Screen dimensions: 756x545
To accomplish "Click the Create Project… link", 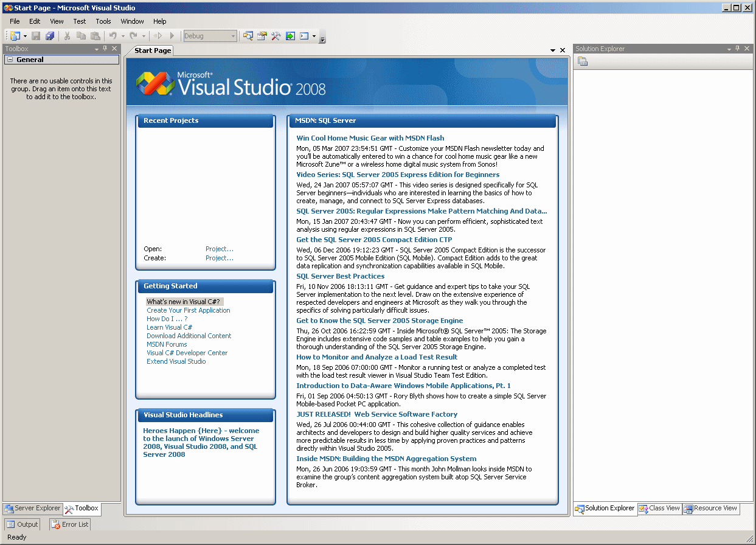I will coord(220,258).
